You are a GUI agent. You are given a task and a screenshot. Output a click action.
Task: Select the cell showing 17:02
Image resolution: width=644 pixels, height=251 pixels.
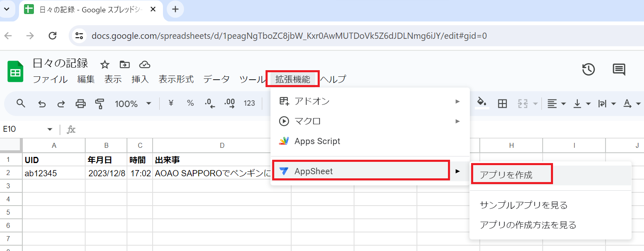coord(140,173)
